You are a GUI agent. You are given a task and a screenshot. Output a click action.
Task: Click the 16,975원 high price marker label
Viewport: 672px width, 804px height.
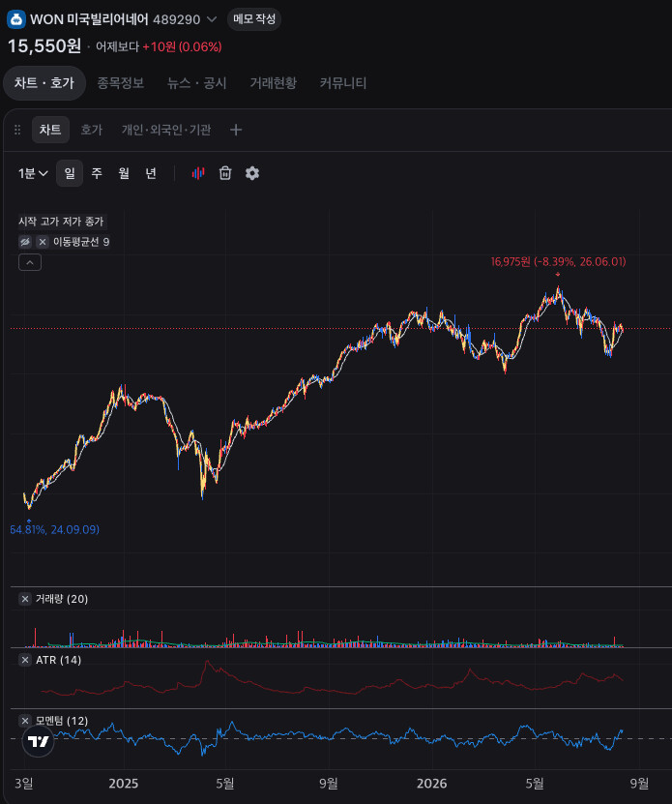click(x=558, y=261)
